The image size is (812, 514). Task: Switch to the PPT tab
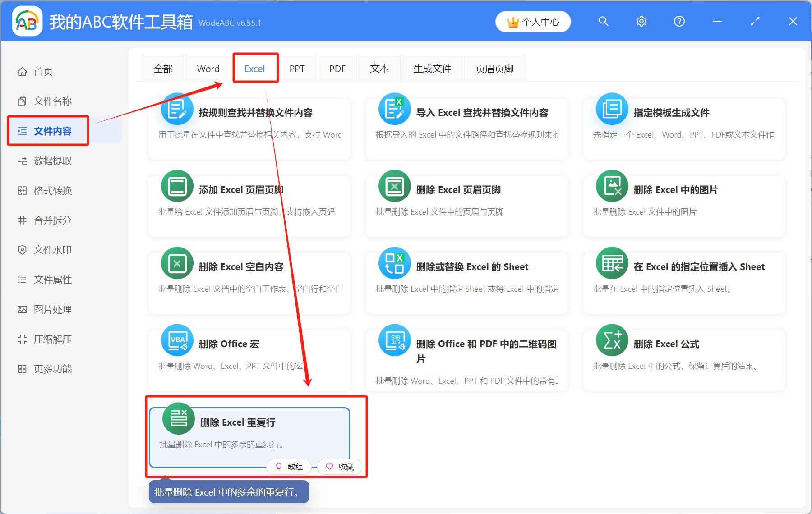pyautogui.click(x=297, y=69)
